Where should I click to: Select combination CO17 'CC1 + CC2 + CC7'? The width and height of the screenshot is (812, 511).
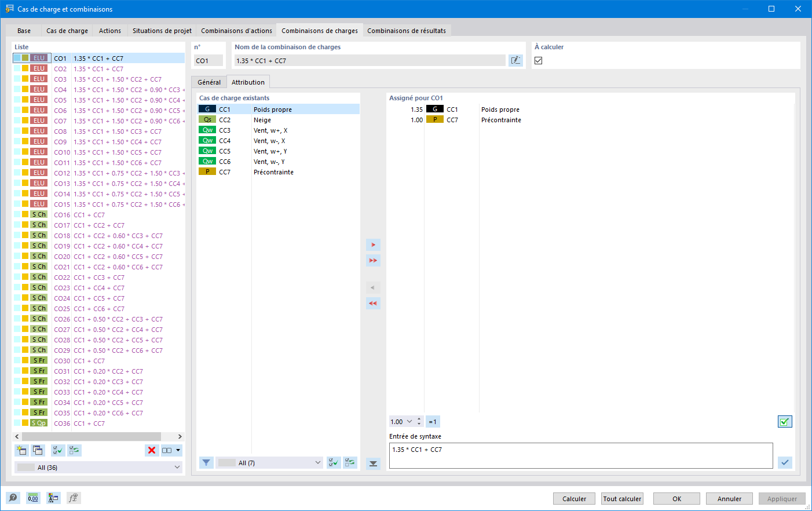coord(98,225)
